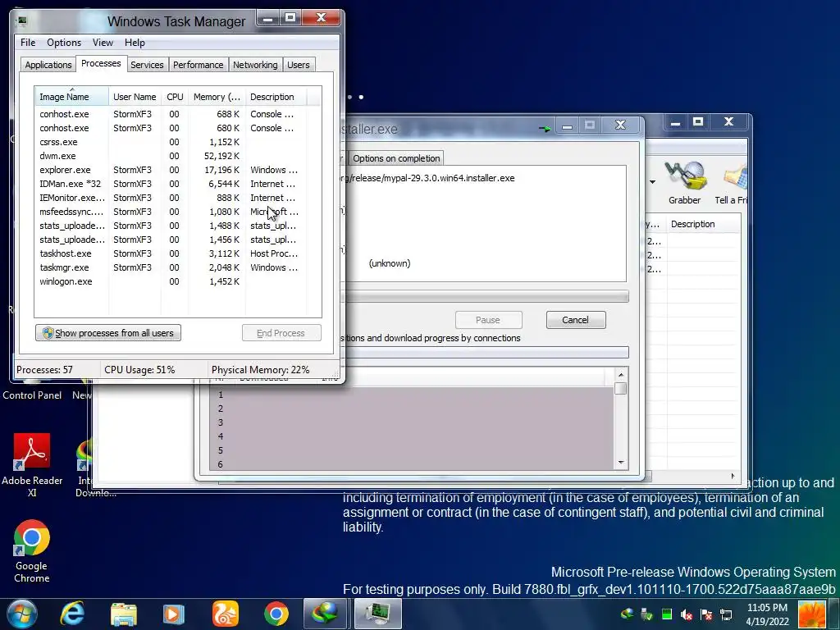This screenshot has height=630, width=840.
Task: Open Action Center flag tray icon
Action: pyautogui.click(x=706, y=614)
